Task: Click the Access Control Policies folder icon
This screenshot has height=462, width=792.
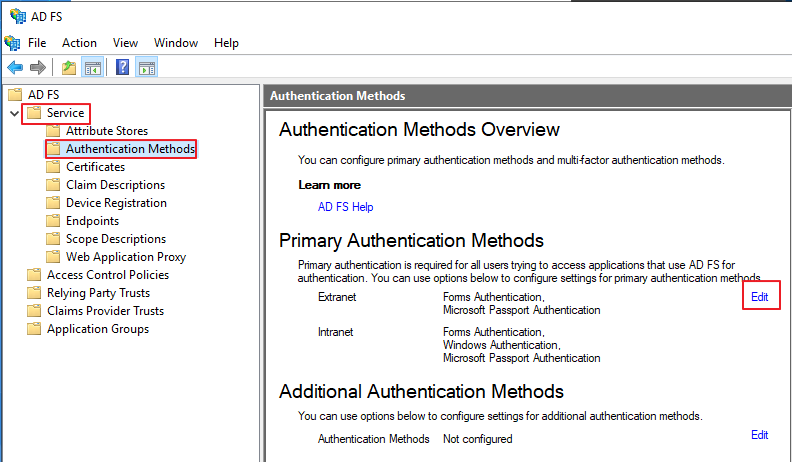Action: pos(34,275)
